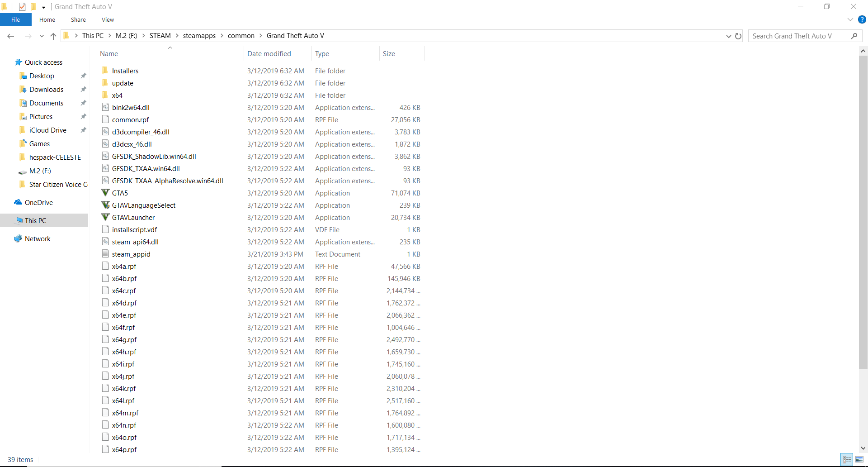868x467 pixels.
Task: Open Star Citizen Voice folder in sidebar
Action: click(x=58, y=184)
